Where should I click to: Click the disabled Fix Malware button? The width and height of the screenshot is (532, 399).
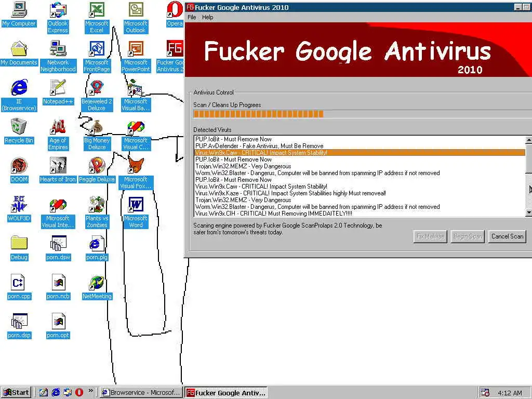430,236
